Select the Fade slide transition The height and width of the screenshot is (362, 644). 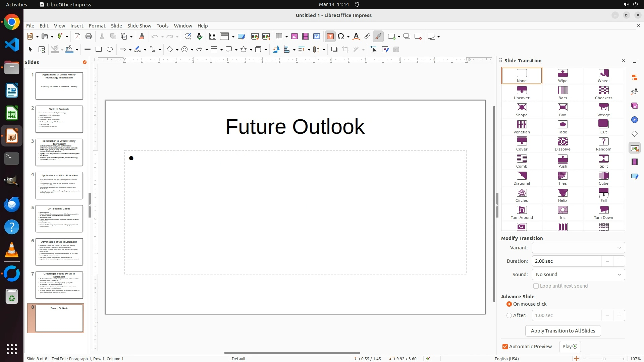562,127
